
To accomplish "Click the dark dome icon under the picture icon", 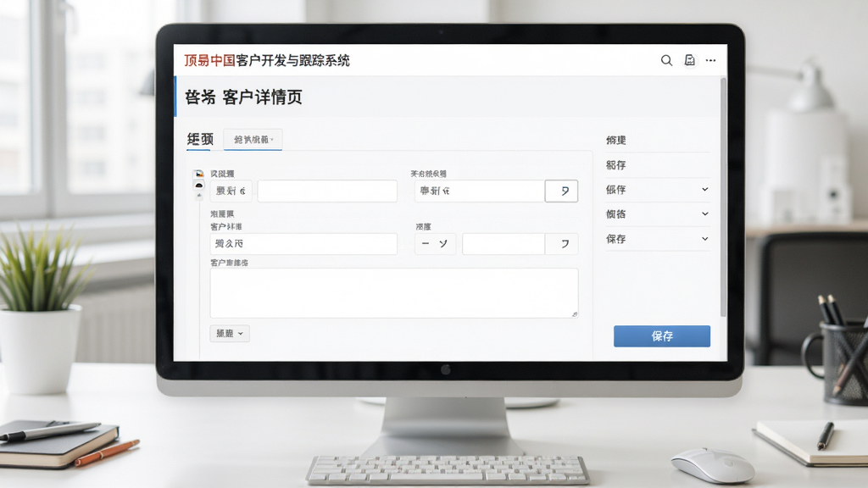I will pos(199,185).
